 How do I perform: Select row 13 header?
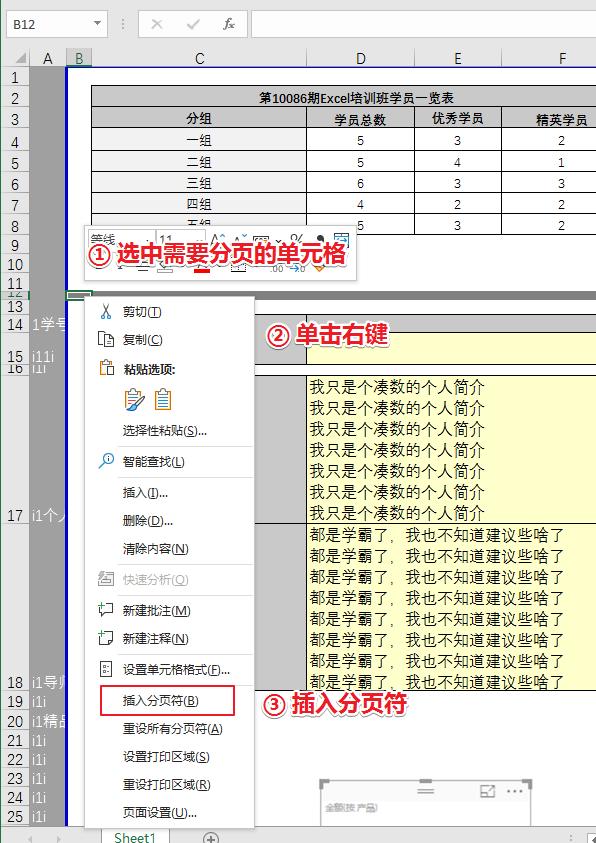click(15, 307)
